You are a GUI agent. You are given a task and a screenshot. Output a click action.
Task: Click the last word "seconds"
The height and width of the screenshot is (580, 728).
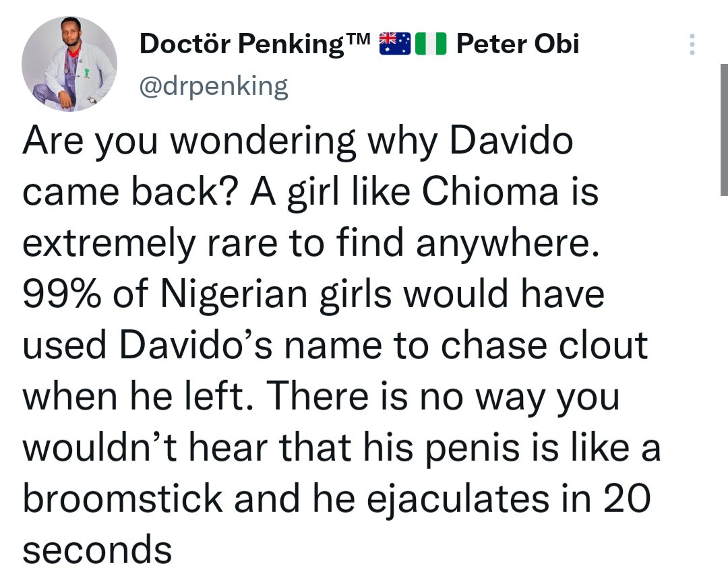click(x=97, y=550)
